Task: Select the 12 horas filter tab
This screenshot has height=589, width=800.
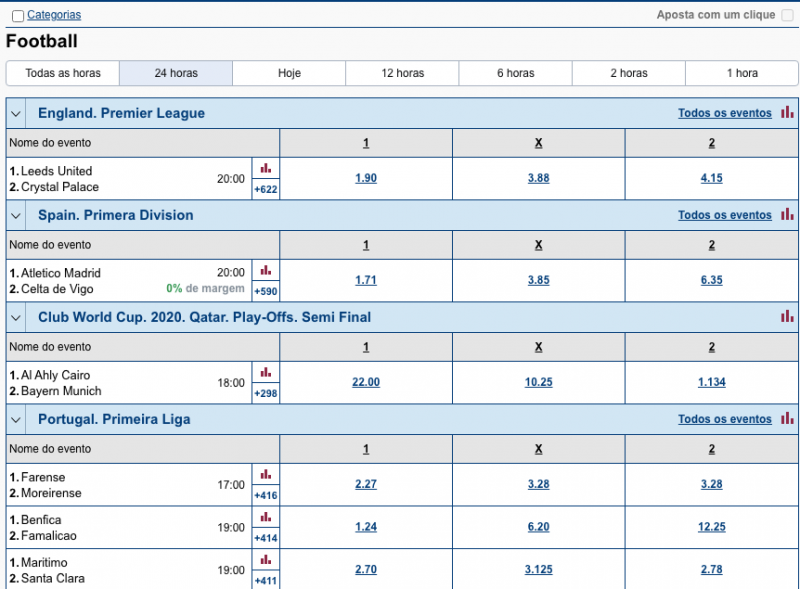Action: coord(402,73)
